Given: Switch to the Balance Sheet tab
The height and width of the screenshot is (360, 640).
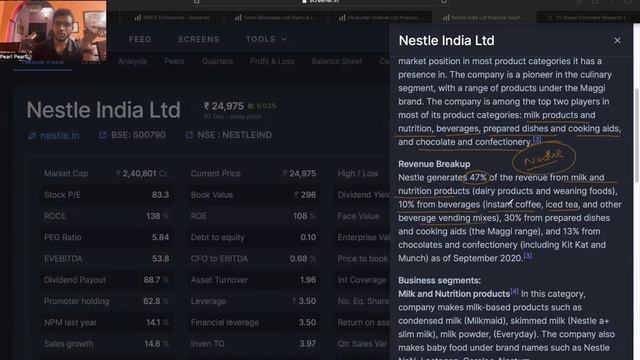Looking at the screenshot, I should [337, 61].
